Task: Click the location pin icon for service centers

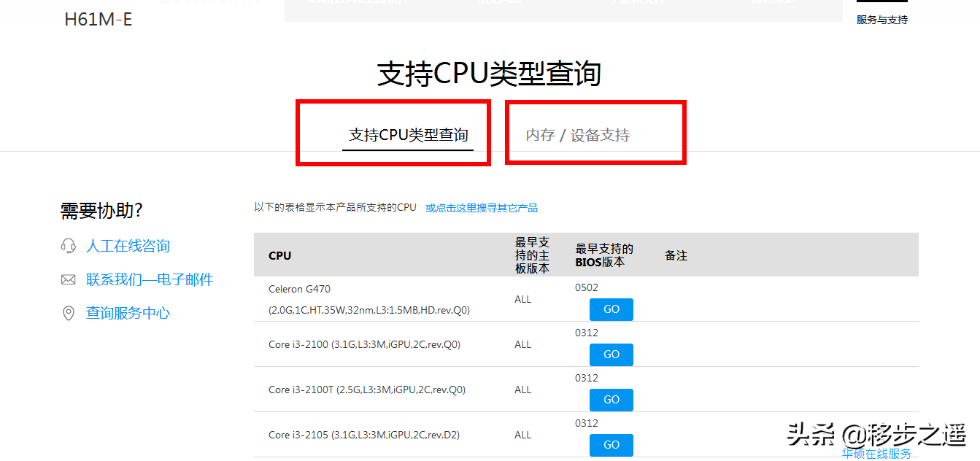Action: 69,314
